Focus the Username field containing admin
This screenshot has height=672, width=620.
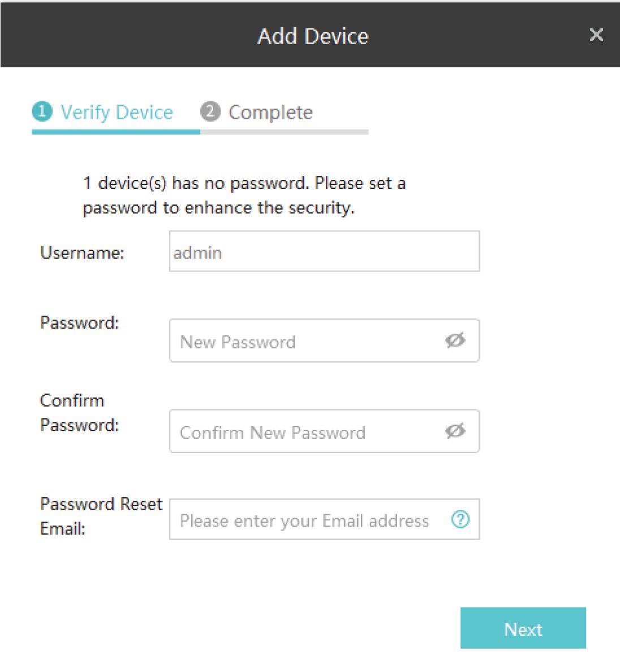324,251
